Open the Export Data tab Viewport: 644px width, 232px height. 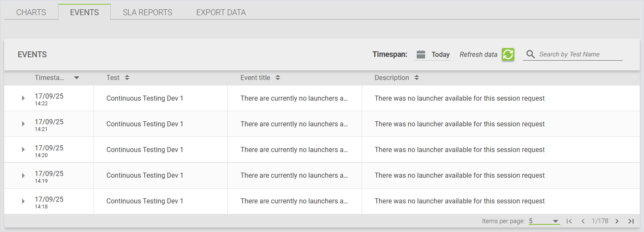click(x=221, y=12)
